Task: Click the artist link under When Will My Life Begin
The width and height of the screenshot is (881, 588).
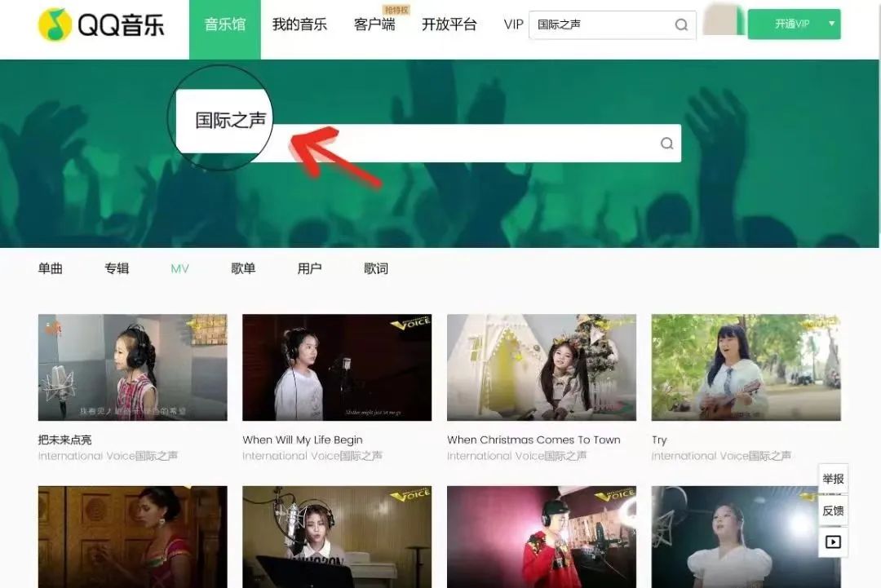Action: tap(312, 456)
